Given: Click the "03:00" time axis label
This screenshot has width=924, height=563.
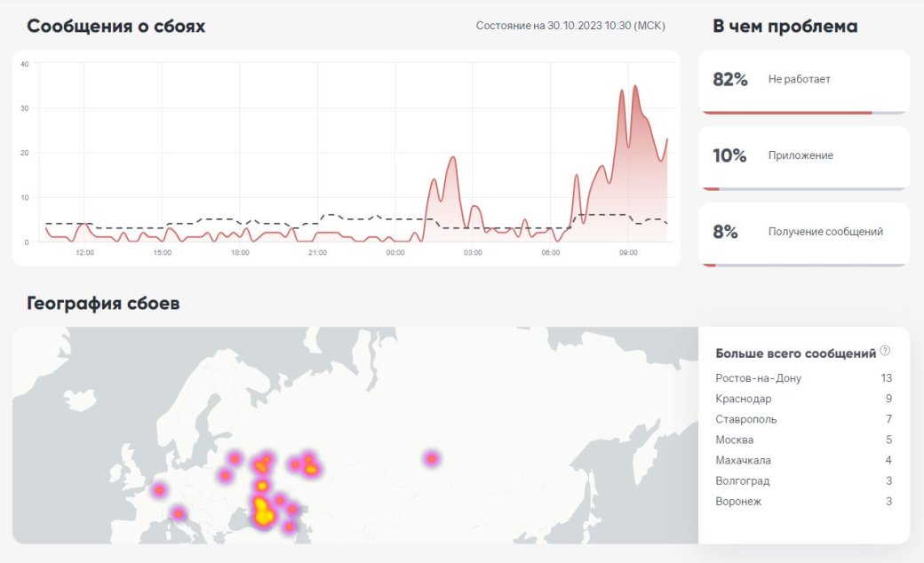Looking at the screenshot, I should (473, 253).
